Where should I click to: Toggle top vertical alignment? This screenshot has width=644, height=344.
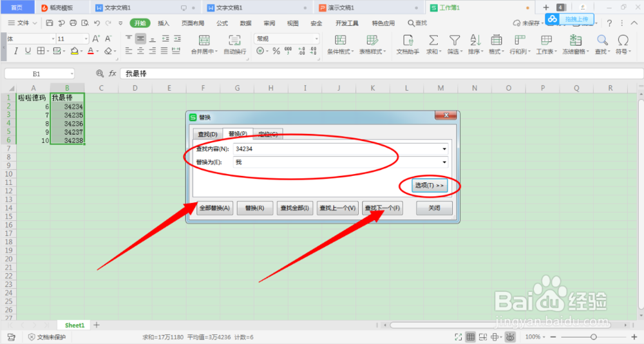point(129,39)
